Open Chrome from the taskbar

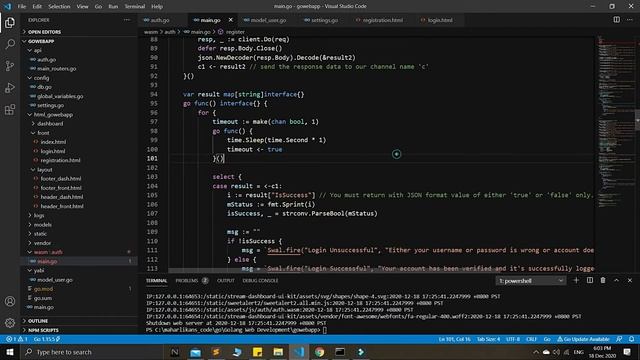[319, 352]
